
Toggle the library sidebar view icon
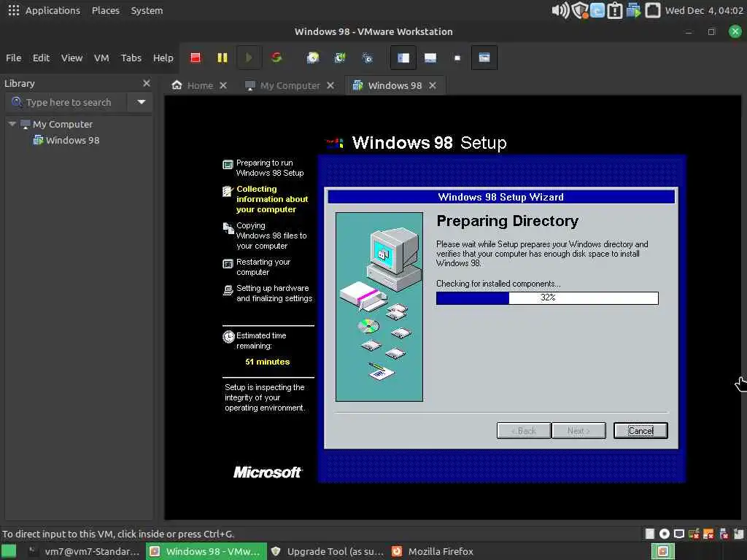point(403,58)
